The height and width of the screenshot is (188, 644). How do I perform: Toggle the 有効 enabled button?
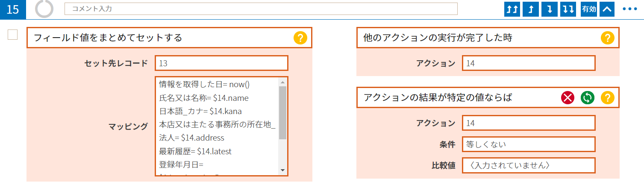coord(588,9)
